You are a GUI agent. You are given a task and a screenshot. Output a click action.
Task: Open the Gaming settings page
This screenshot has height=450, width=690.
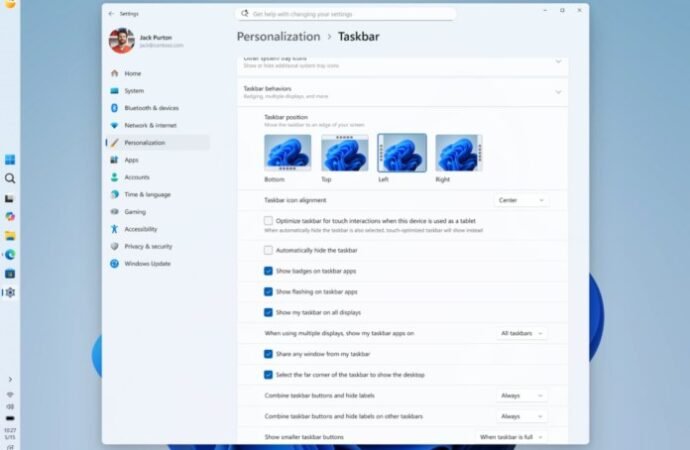pos(158,212)
